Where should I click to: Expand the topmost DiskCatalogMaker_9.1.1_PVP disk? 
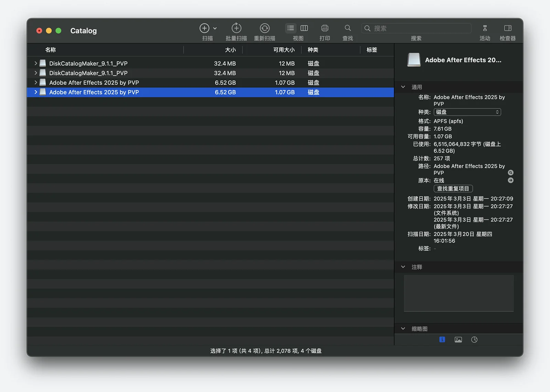(35, 63)
